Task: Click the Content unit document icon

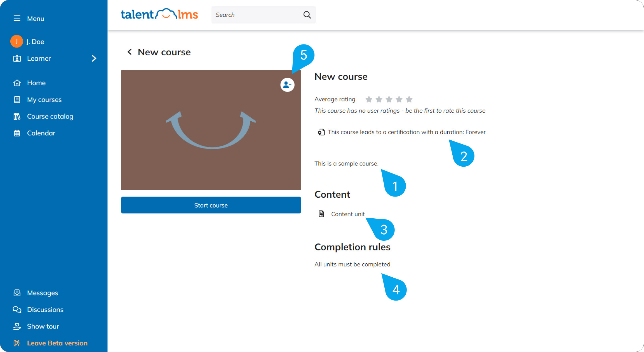Action: pyautogui.click(x=321, y=214)
